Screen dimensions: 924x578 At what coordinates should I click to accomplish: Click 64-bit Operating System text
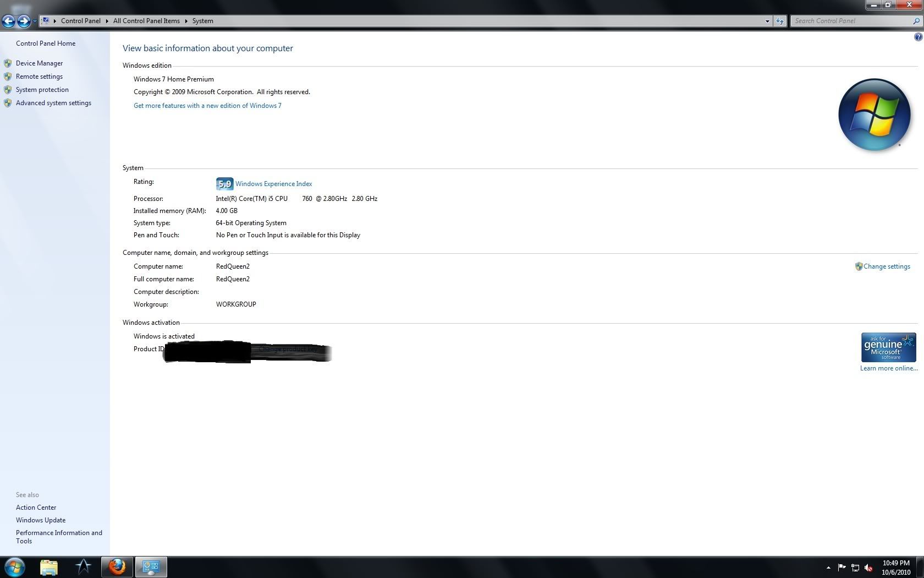click(x=251, y=223)
